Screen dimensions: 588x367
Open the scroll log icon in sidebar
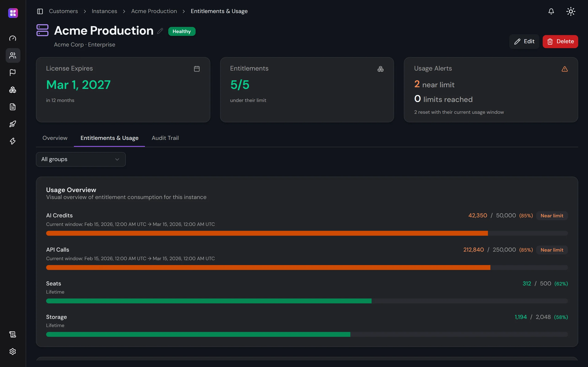point(13,334)
